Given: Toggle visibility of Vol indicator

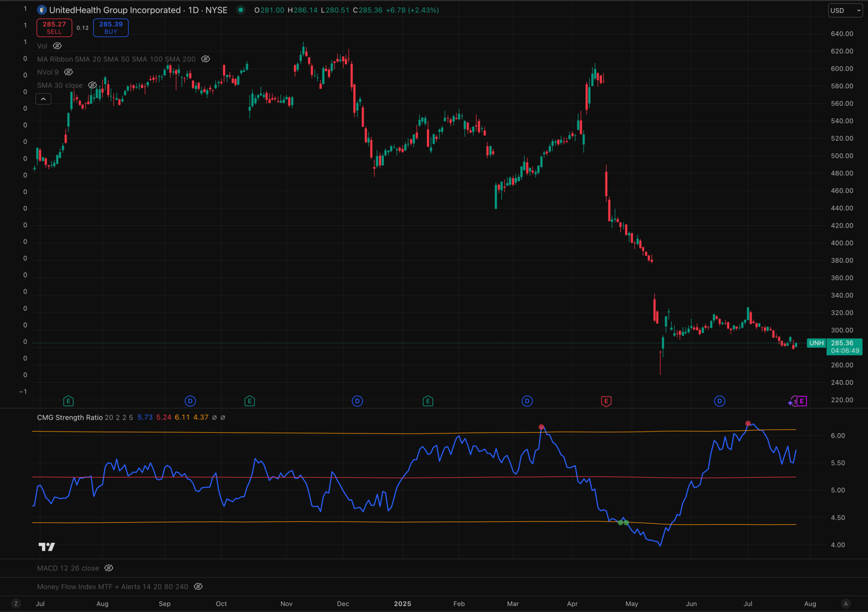Looking at the screenshot, I should click(57, 46).
